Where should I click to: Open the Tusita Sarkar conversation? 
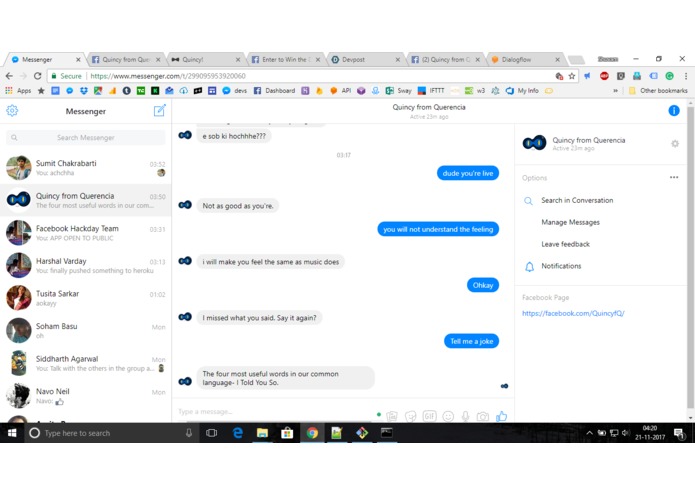pyautogui.click(x=86, y=298)
